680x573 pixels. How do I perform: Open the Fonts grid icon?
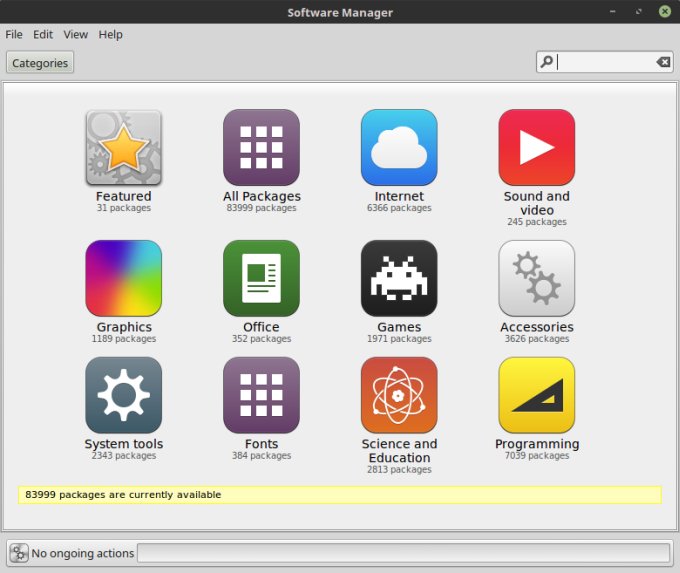pyautogui.click(x=262, y=395)
